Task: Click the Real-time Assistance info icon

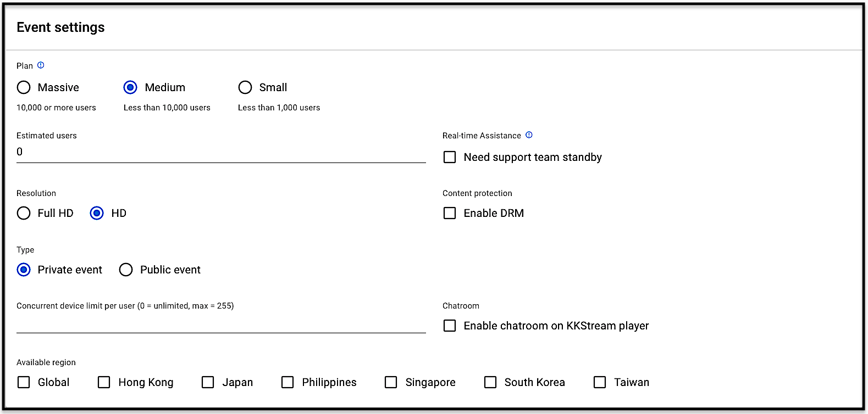Action: tap(529, 135)
